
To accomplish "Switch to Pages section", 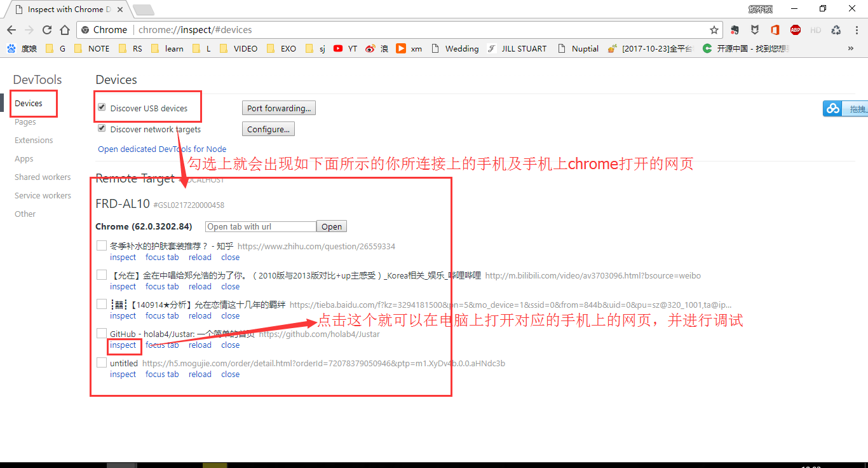I will point(25,121).
